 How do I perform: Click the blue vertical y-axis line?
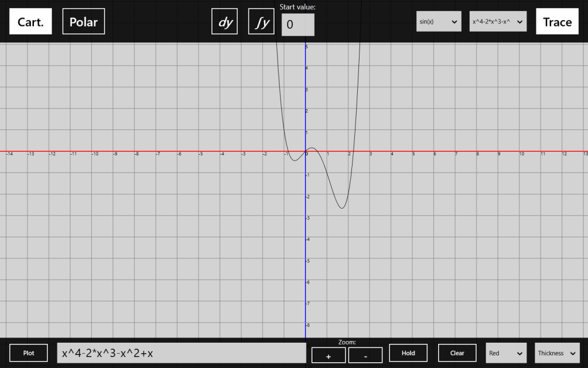click(x=305, y=259)
